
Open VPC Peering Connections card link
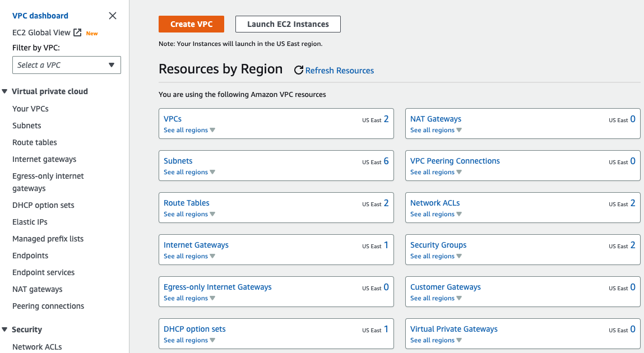pos(455,161)
